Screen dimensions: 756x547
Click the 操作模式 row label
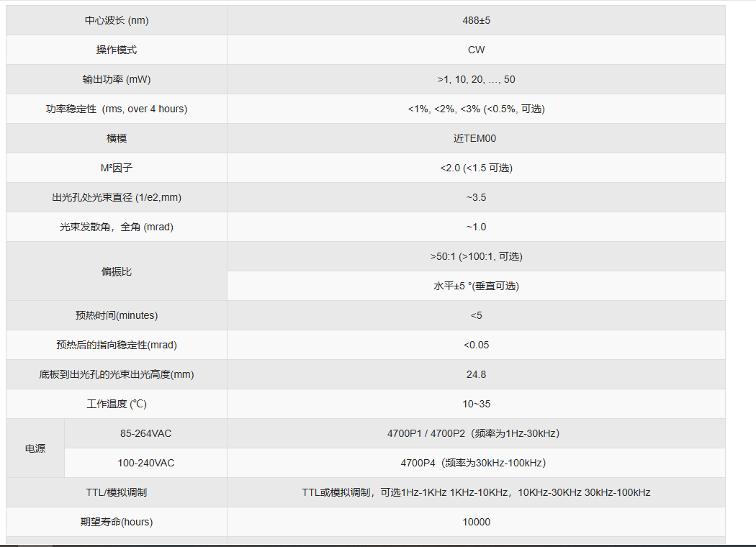(117, 50)
